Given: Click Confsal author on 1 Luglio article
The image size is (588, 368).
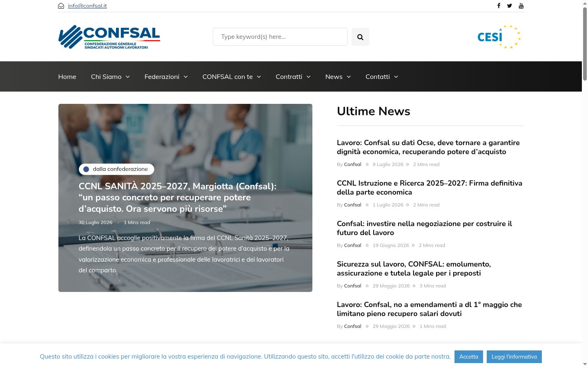Looking at the screenshot, I should [353, 205].
